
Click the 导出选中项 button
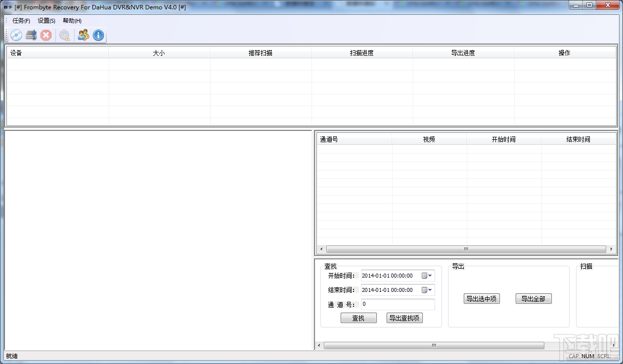[x=482, y=299]
